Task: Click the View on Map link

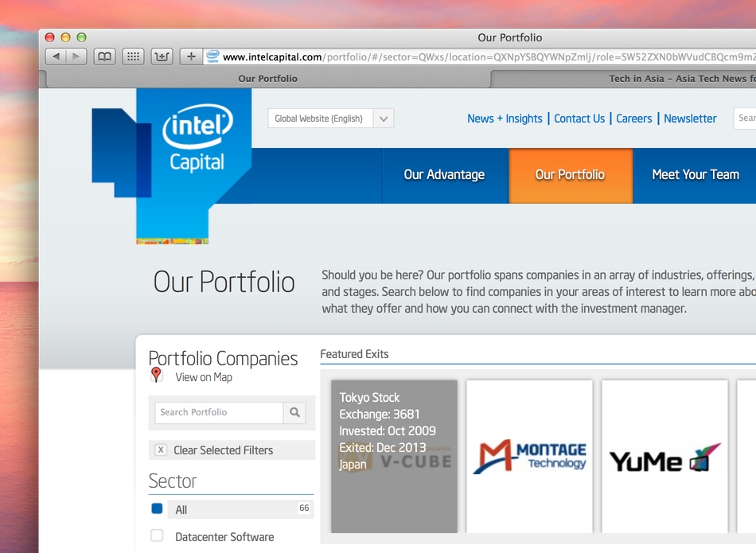Action: (x=204, y=377)
